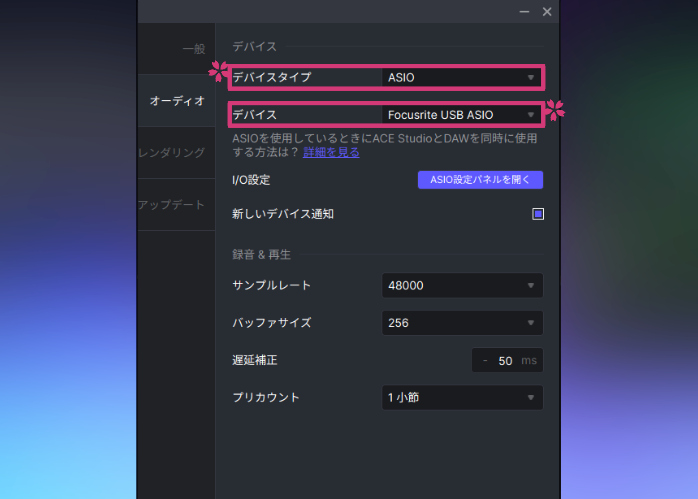Click the I/O設定 label

pos(251,180)
